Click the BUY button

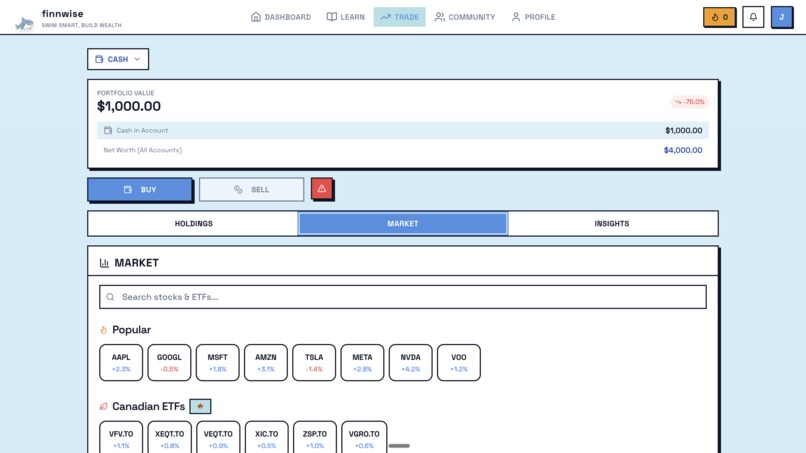(x=140, y=190)
